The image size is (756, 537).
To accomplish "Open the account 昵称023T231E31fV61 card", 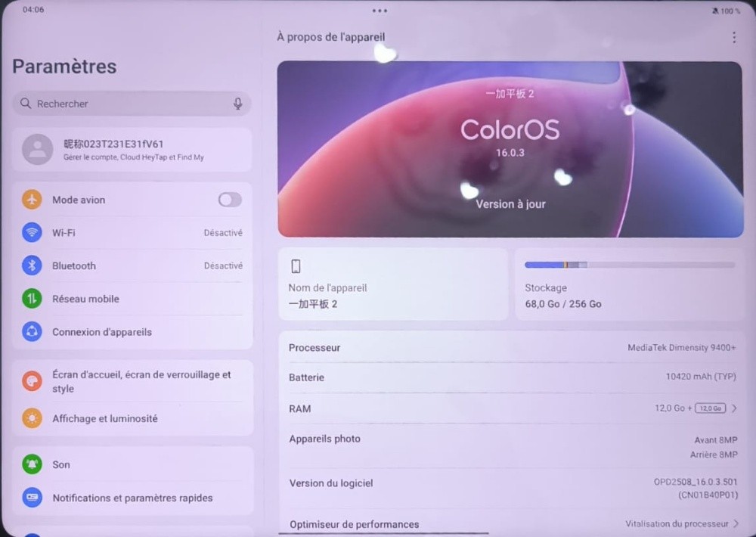I will (x=132, y=150).
